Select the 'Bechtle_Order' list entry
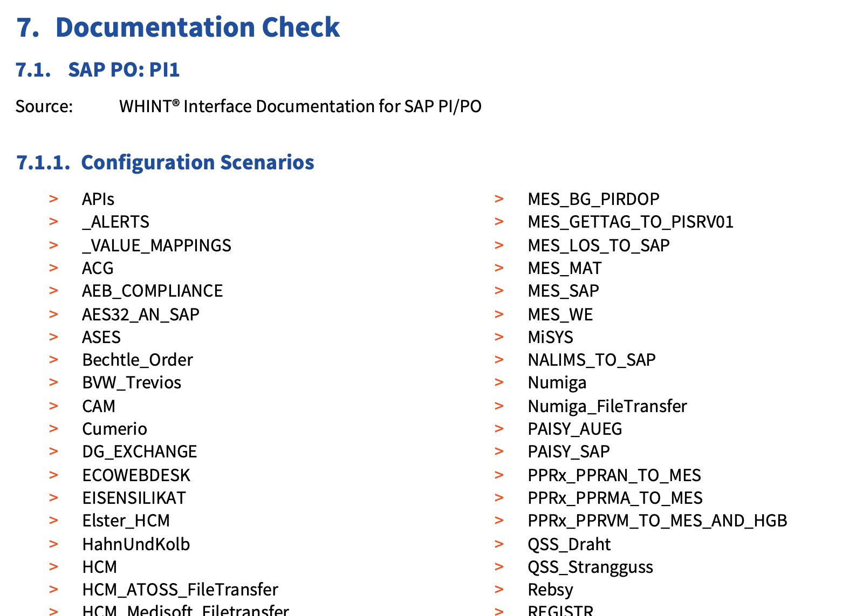This screenshot has width=863, height=616. click(x=138, y=360)
